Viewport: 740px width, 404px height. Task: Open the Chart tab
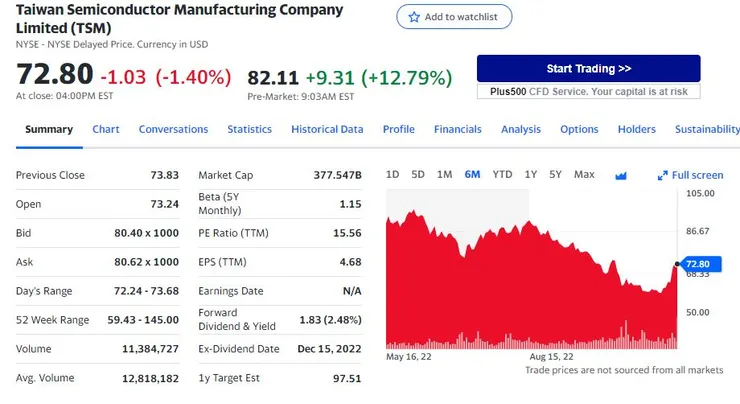point(106,129)
